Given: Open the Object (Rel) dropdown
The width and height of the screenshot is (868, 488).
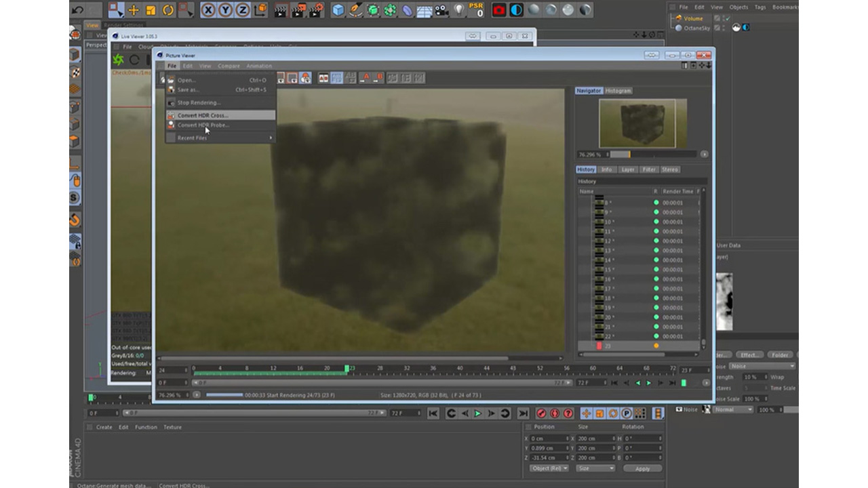Looking at the screenshot, I should coord(549,468).
